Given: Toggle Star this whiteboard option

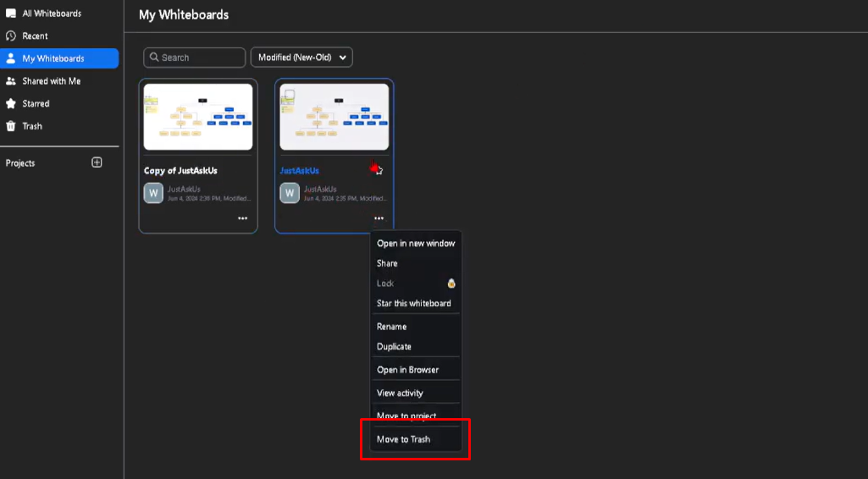Looking at the screenshot, I should pos(413,304).
